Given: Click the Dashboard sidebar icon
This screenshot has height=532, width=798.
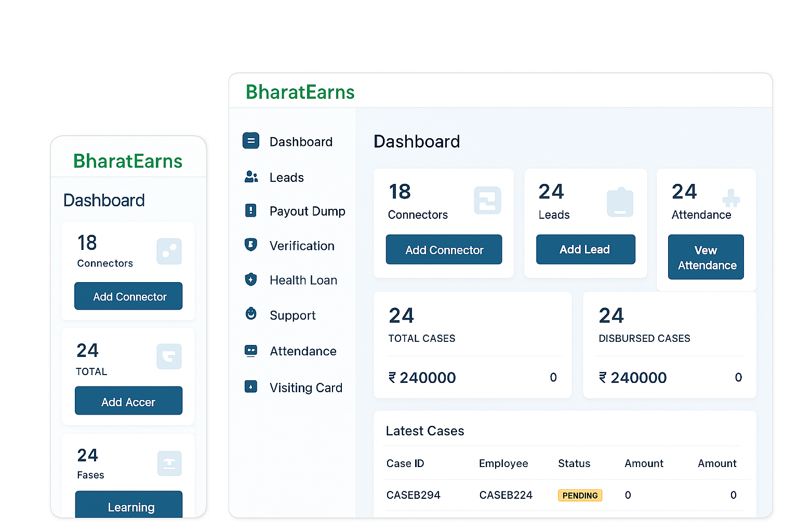Looking at the screenshot, I should 251,141.
